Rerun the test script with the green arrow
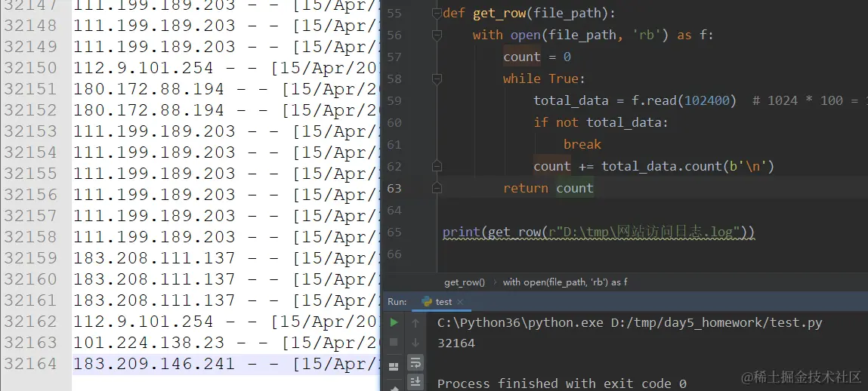The height and width of the screenshot is (391, 868). click(x=394, y=322)
